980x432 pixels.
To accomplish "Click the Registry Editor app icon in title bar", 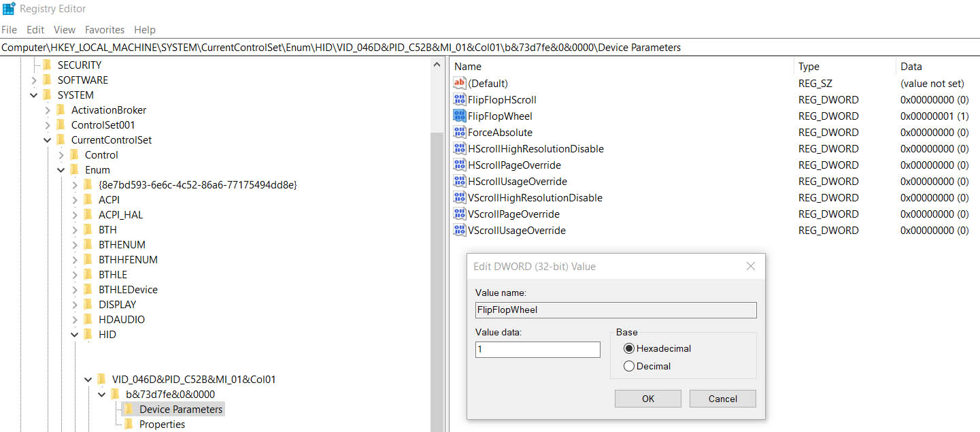I will click(9, 9).
